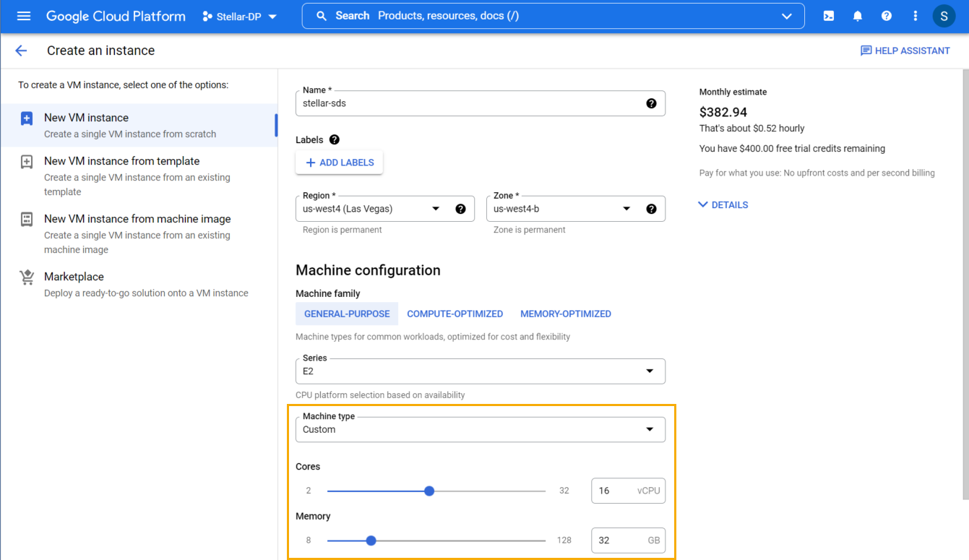This screenshot has width=969, height=560.
Task: Click the Name field help icon
Action: coord(651,103)
